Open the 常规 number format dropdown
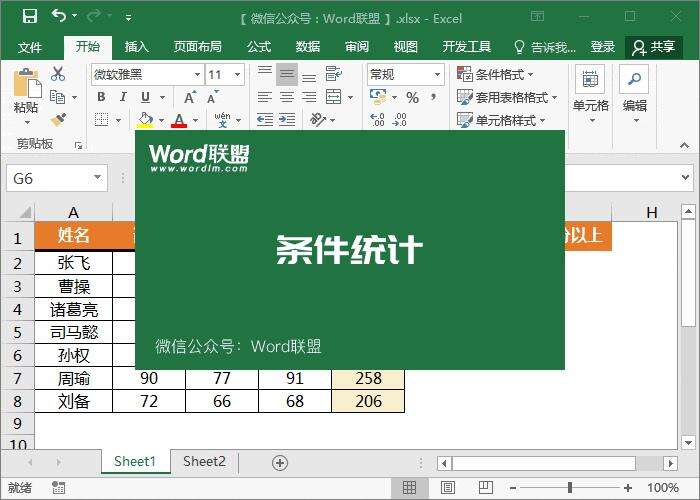 point(437,75)
